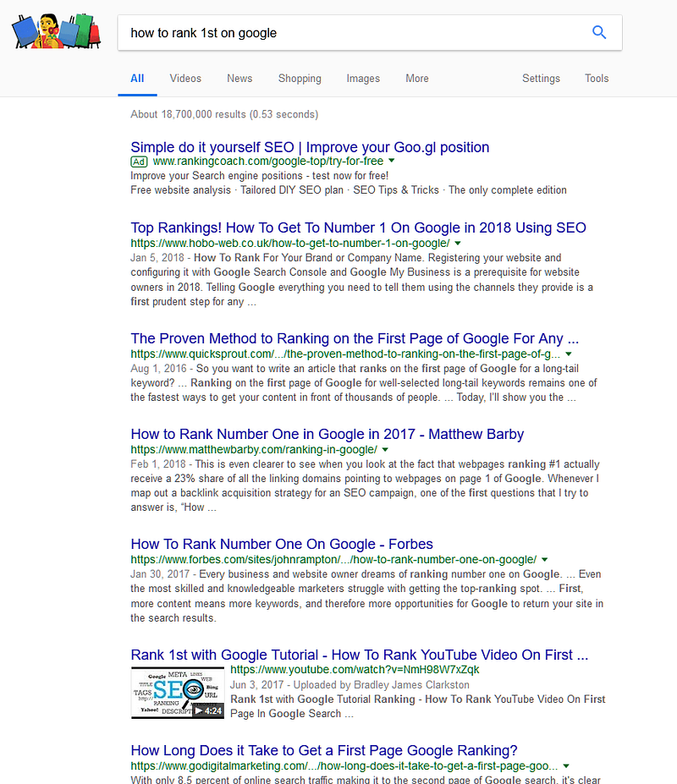Screen dimensions: 677x784
Task: Open the Settings menu
Action: [541, 79]
